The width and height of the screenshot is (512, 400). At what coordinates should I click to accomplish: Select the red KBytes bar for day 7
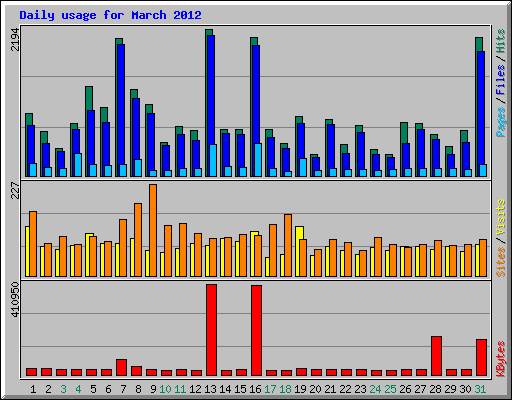(121, 367)
